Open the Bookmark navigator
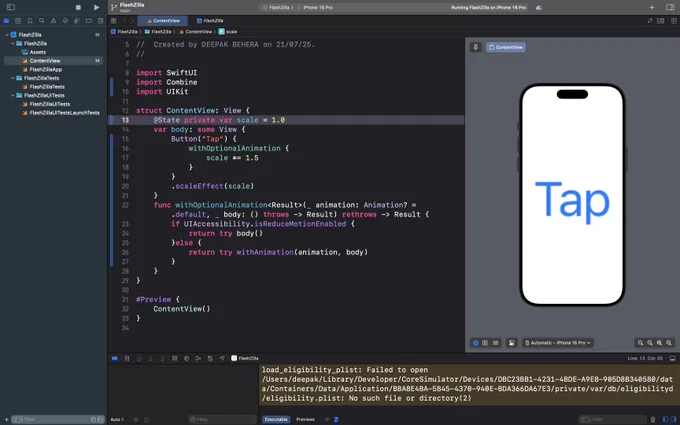This screenshot has height=425, width=680. point(29,21)
